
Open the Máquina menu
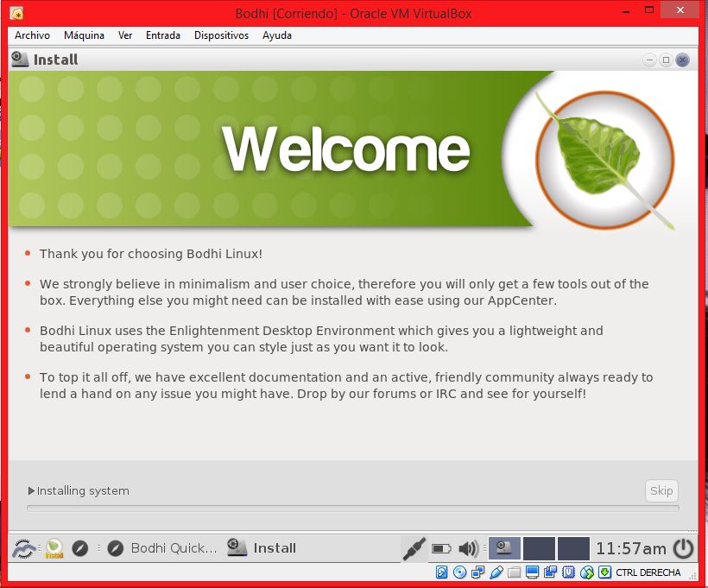pos(84,35)
